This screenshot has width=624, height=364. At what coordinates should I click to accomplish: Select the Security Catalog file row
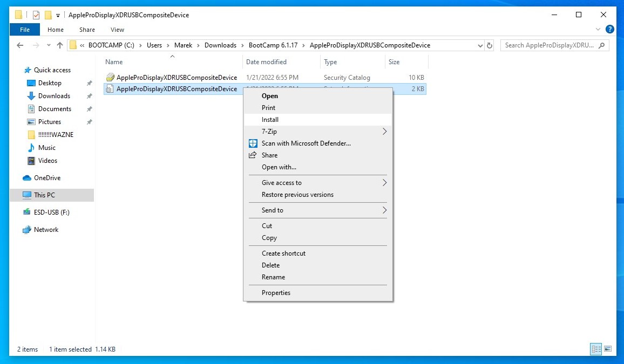(264, 78)
